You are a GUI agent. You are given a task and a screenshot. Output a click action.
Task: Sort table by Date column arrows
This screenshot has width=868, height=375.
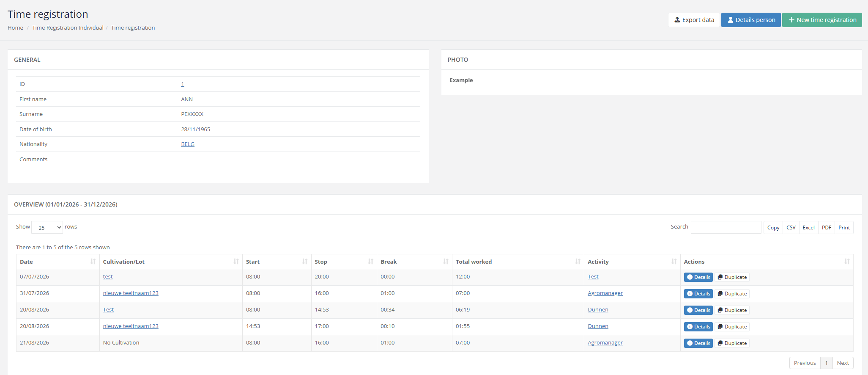point(93,262)
